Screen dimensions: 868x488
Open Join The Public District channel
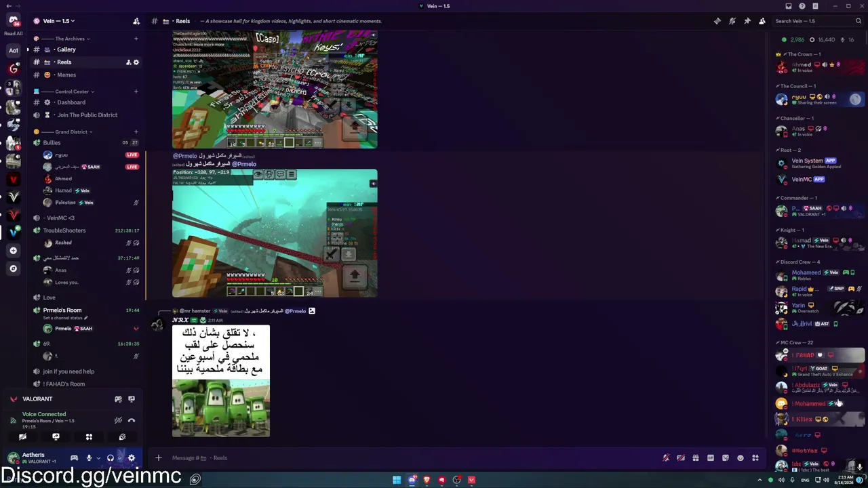pos(85,115)
